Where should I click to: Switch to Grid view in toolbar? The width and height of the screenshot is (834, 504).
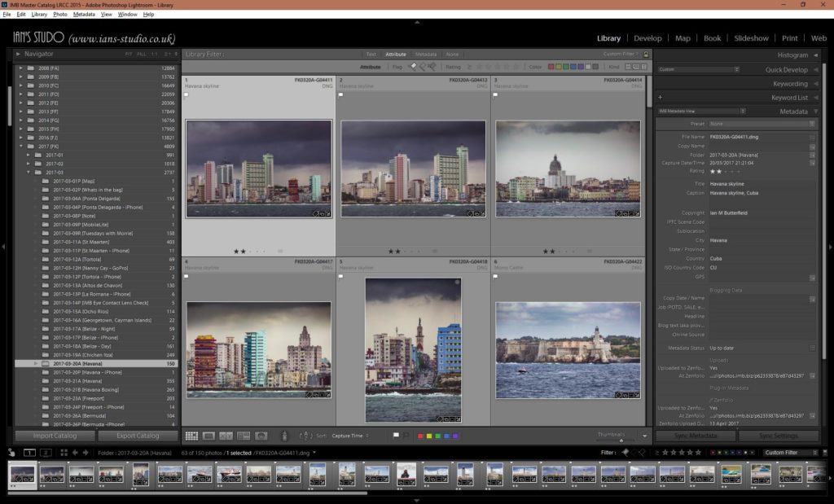191,436
